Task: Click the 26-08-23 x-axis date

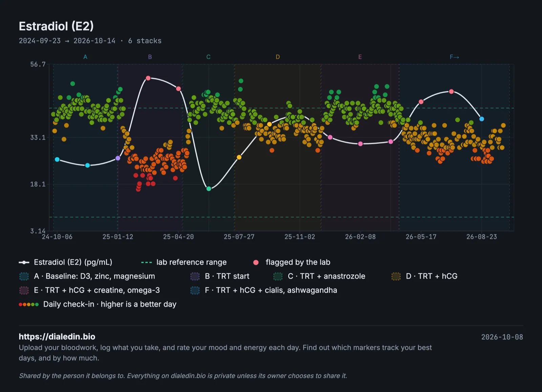Action: 482,237
